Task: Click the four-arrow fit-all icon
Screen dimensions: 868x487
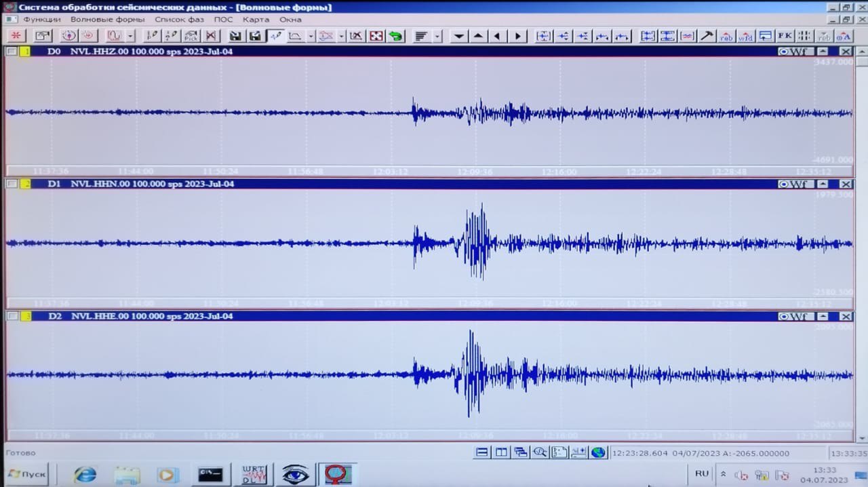Action: (376, 36)
